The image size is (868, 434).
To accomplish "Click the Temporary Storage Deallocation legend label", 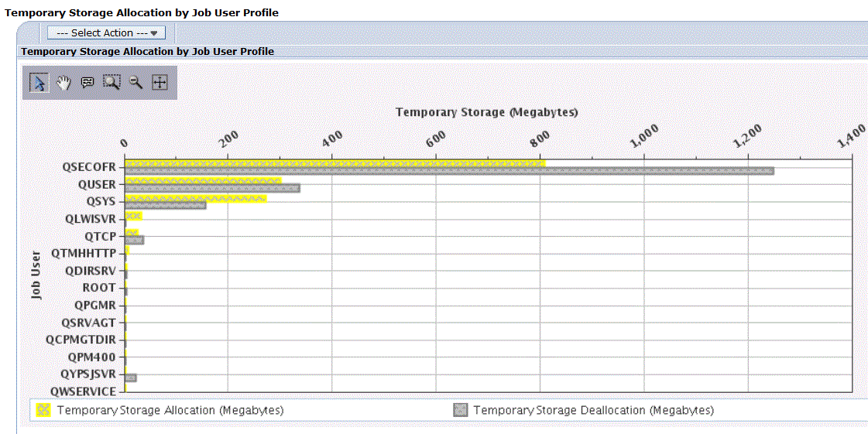I will pyautogui.click(x=594, y=410).
